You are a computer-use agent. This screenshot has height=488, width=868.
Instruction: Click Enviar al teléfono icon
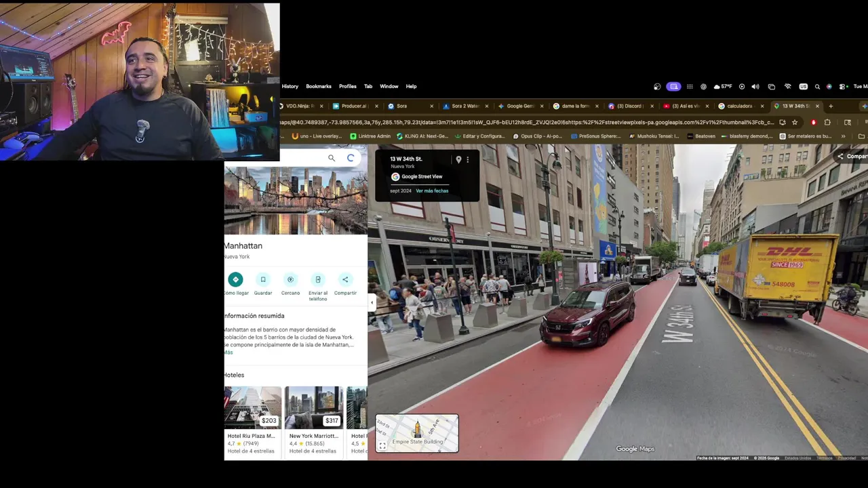pos(318,279)
